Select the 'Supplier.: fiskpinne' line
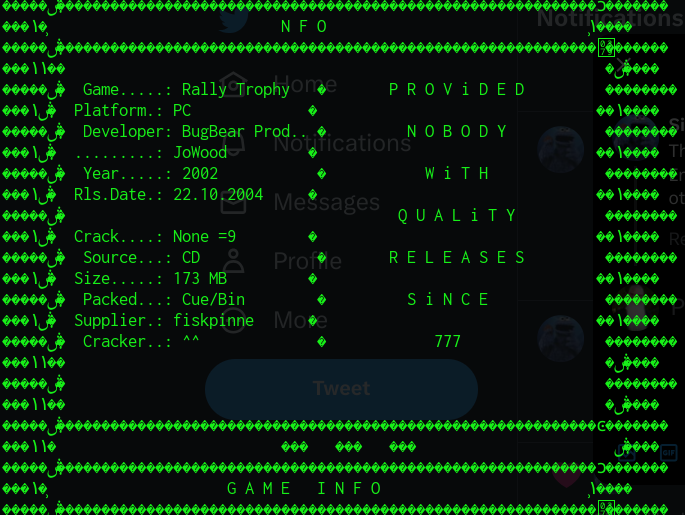This screenshot has height=515, width=685. click(164, 320)
